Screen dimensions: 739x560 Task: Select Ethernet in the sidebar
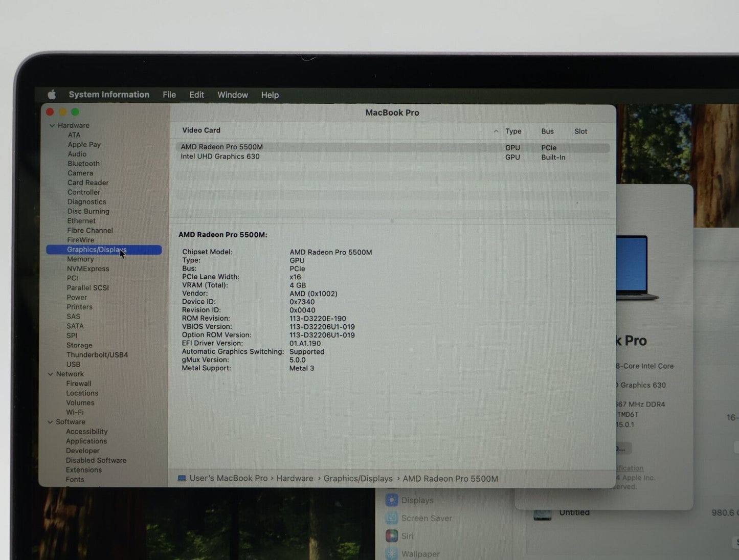[81, 221]
